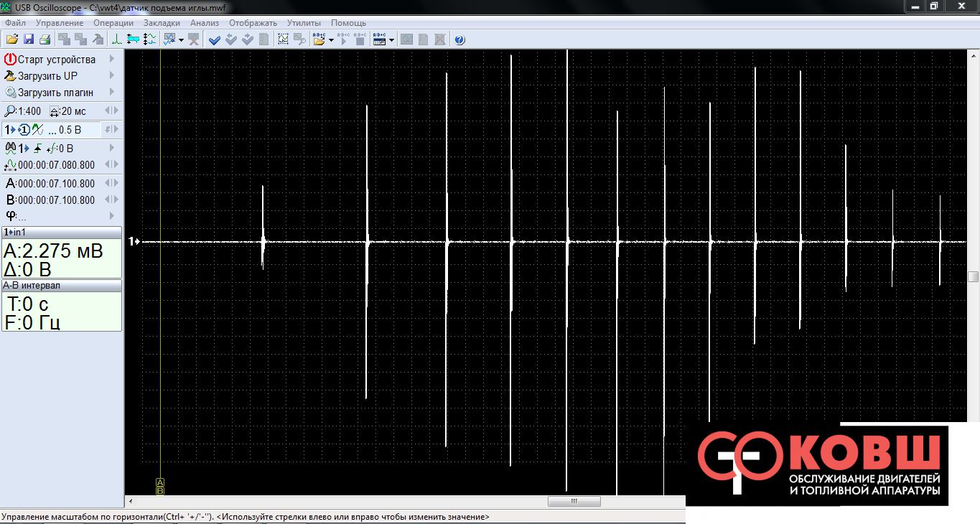This screenshot has height=524, width=980.
Task: Click the A/B cursor marker at graph bottom
Action: [160, 486]
